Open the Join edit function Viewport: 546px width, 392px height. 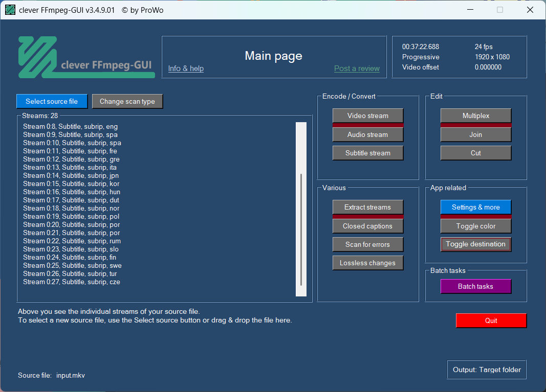tap(475, 134)
